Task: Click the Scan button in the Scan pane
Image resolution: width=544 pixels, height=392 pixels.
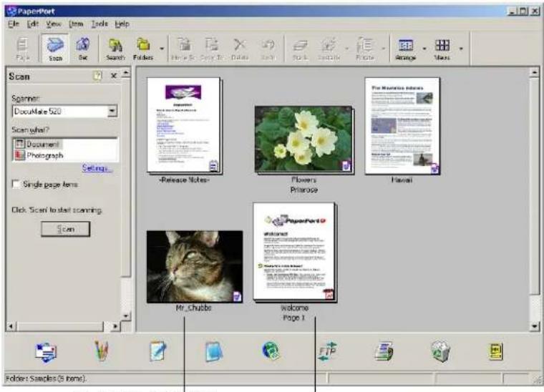Action: click(66, 229)
